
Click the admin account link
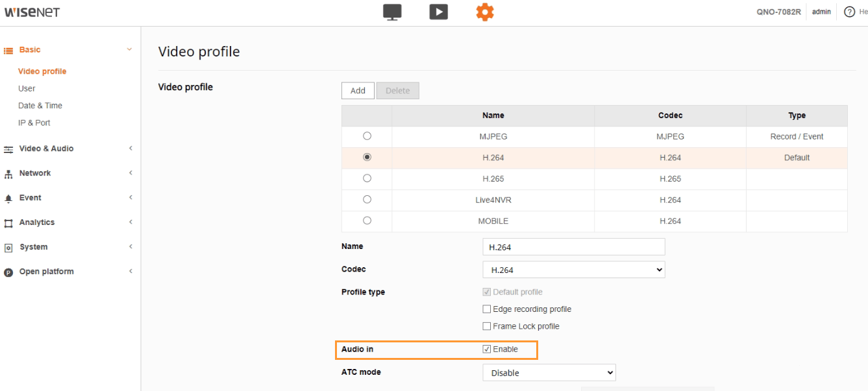tap(821, 12)
